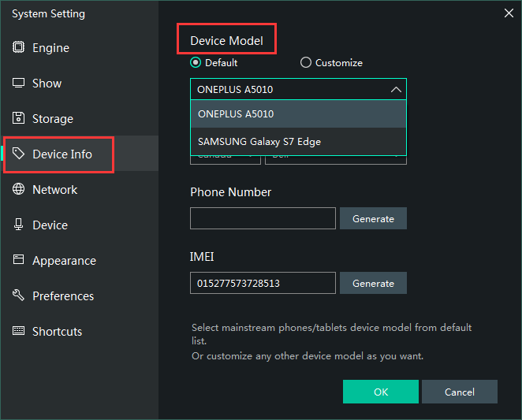Click the Device microphone icon
This screenshot has width=522, height=420.
point(18,225)
